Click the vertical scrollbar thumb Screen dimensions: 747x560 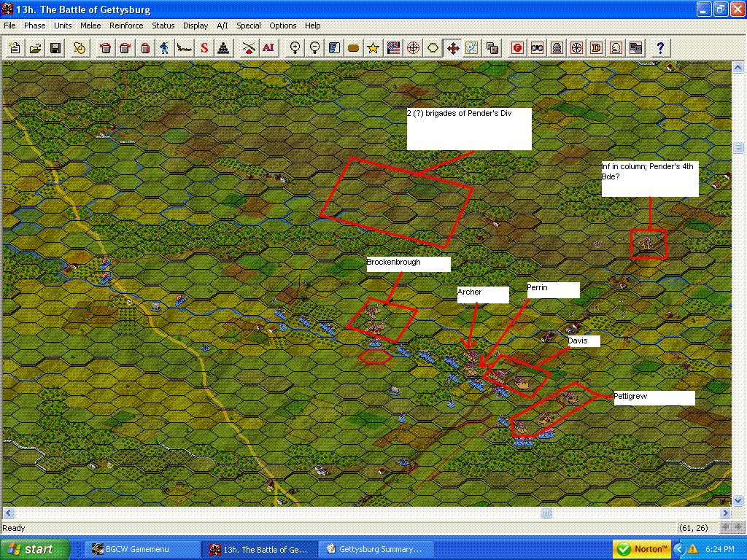click(x=738, y=147)
